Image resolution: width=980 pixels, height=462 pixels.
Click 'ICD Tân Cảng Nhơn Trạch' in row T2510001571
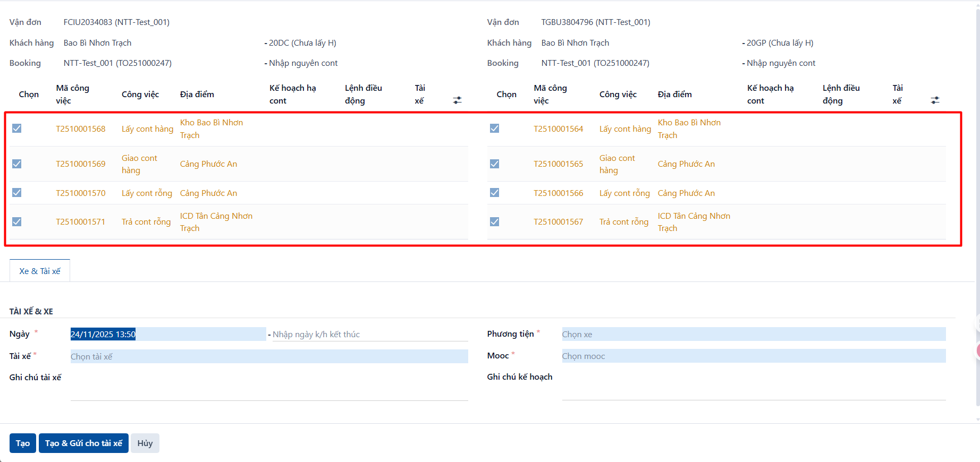click(x=216, y=222)
